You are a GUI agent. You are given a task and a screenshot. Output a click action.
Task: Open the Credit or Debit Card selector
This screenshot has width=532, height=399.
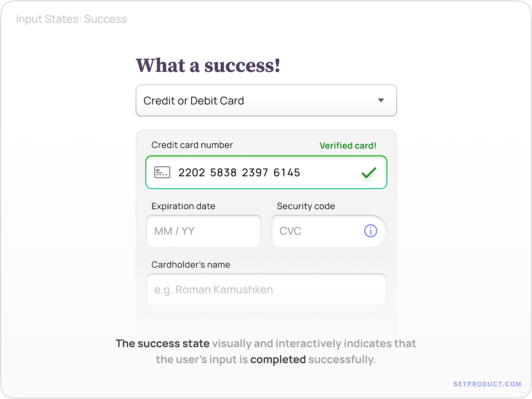click(266, 101)
